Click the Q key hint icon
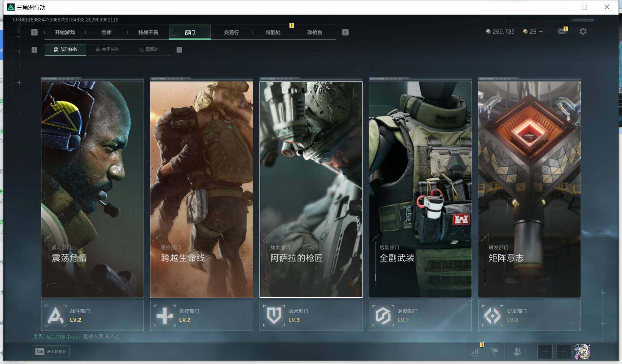The width and height of the screenshot is (622, 364). pos(34,32)
